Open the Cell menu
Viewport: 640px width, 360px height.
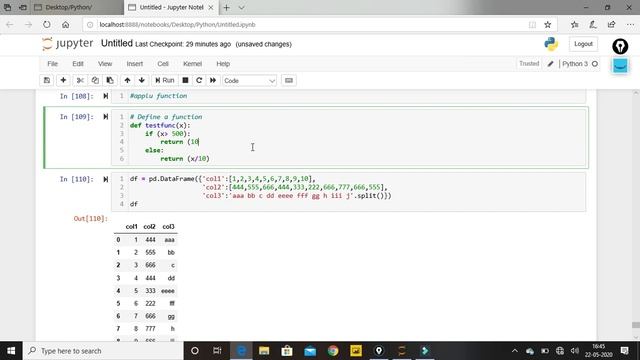[163, 64]
